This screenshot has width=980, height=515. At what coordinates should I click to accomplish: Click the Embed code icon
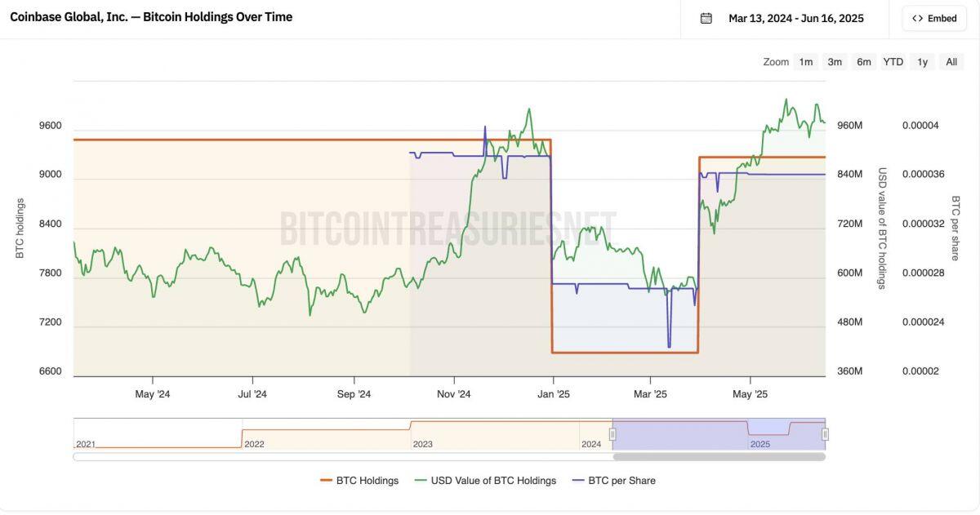[917, 18]
